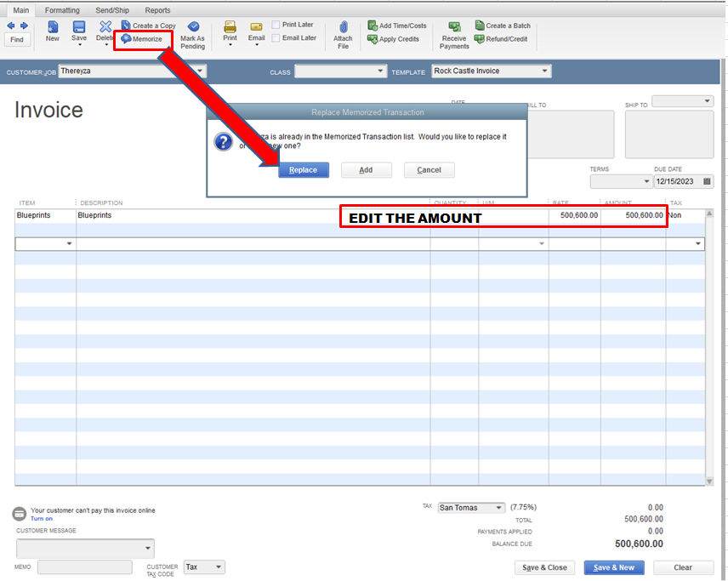Screen dimensions: 728x581
Task: Open the Due Date calendar picker
Action: tap(707, 181)
